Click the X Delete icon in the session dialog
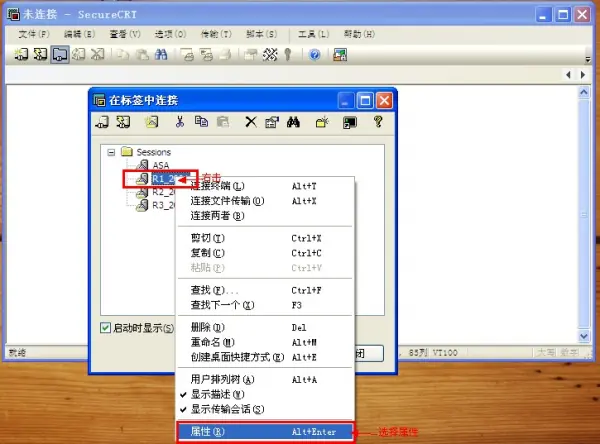The width and height of the screenshot is (600, 444). click(x=251, y=122)
